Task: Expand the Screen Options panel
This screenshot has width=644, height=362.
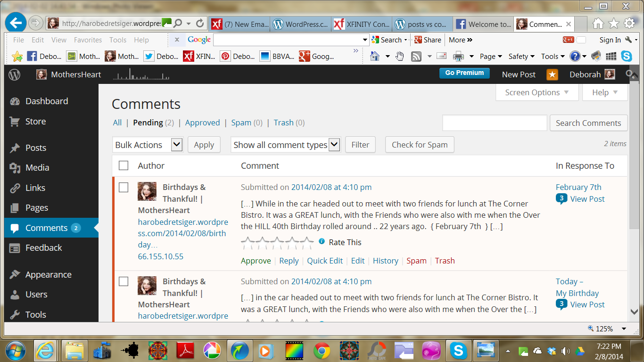Action: [537, 92]
